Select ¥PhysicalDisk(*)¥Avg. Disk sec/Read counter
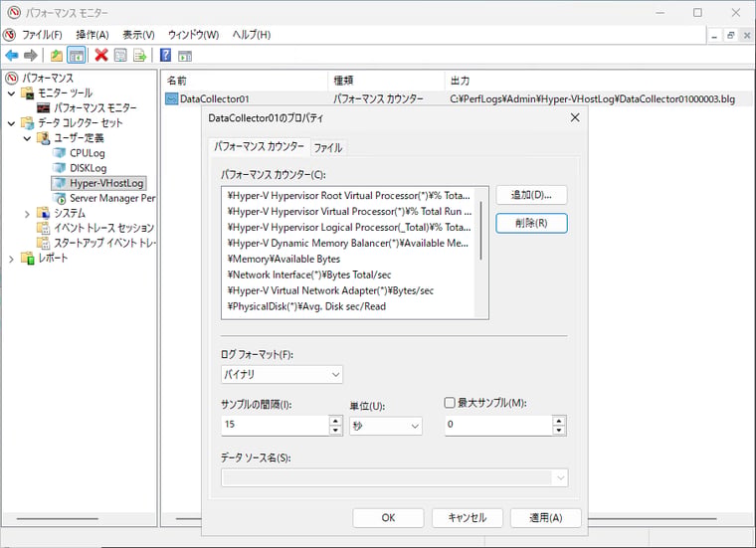 pyautogui.click(x=306, y=306)
